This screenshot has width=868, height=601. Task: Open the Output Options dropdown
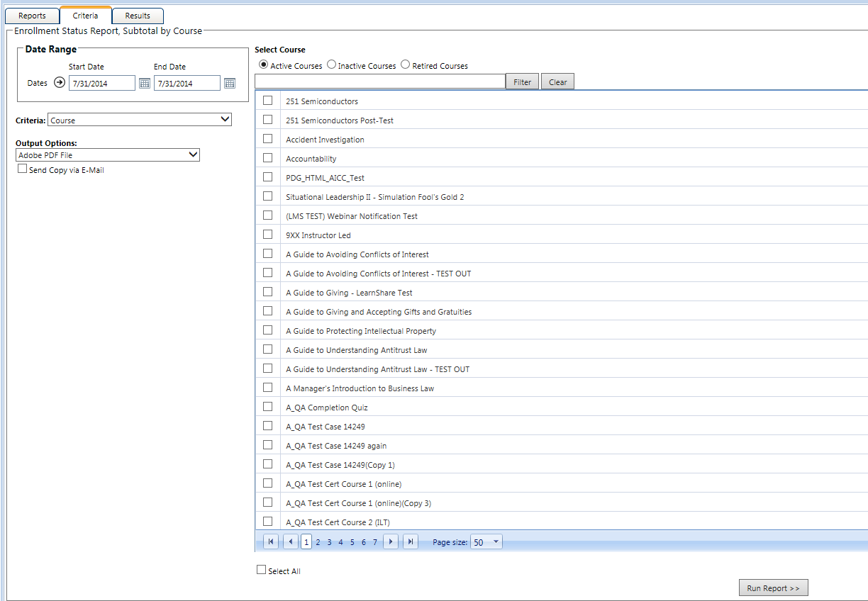point(108,155)
